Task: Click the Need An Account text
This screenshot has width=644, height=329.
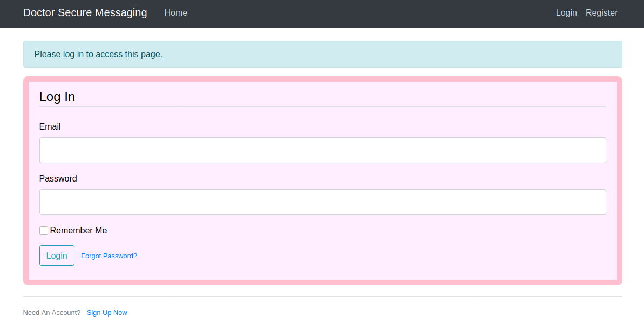Action: click(x=51, y=312)
